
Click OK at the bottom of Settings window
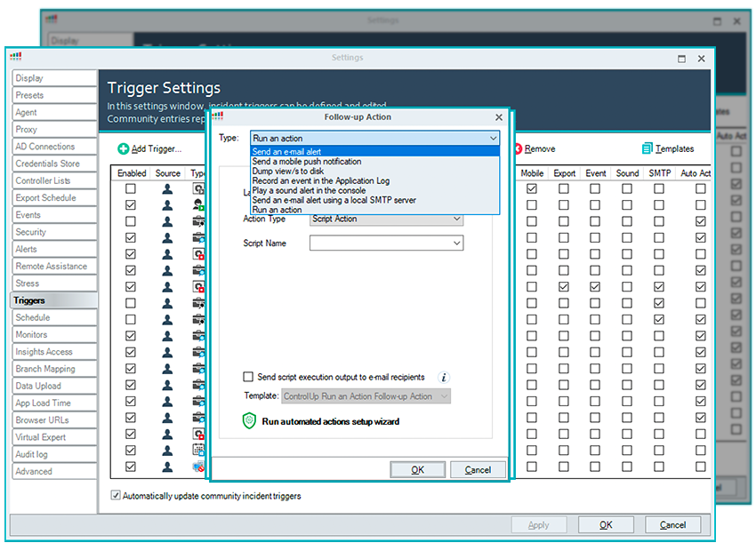point(606,525)
